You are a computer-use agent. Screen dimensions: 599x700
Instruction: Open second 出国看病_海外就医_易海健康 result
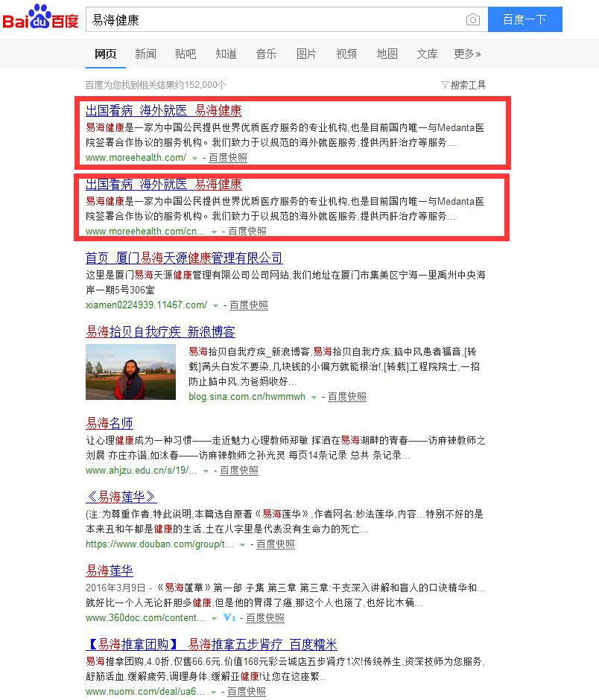(x=164, y=184)
